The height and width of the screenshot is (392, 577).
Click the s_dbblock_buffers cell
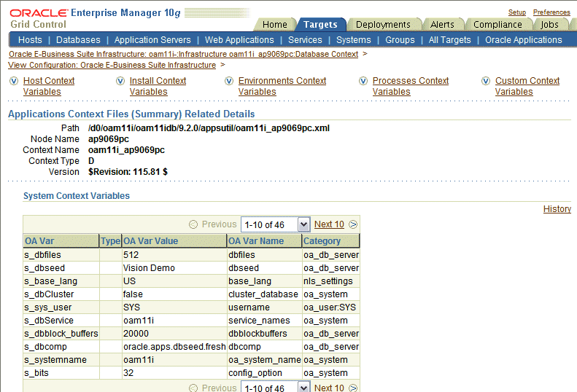(61, 334)
